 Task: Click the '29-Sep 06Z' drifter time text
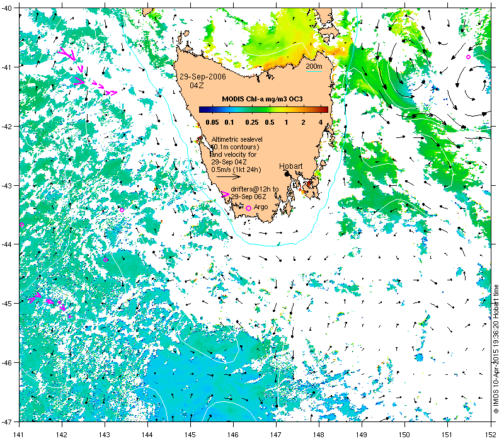tap(248, 197)
